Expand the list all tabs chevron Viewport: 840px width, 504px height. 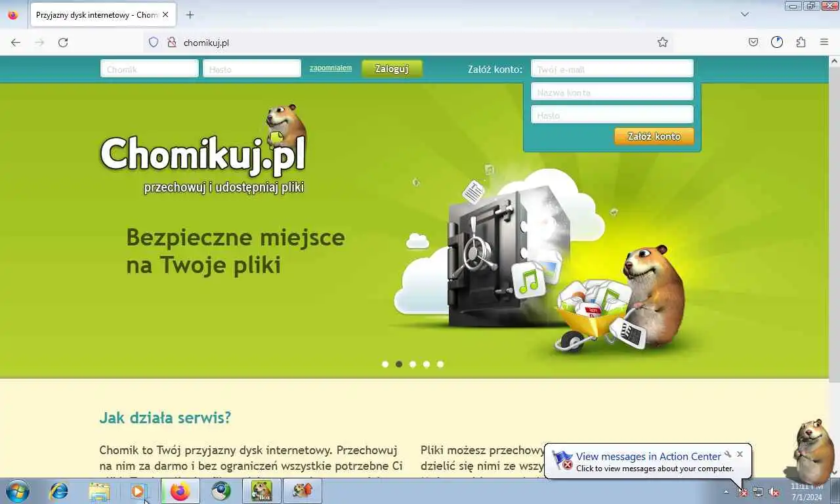tap(745, 14)
